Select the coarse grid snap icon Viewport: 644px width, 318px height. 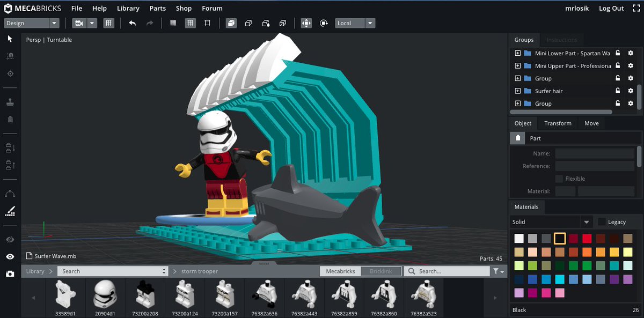[x=190, y=23]
